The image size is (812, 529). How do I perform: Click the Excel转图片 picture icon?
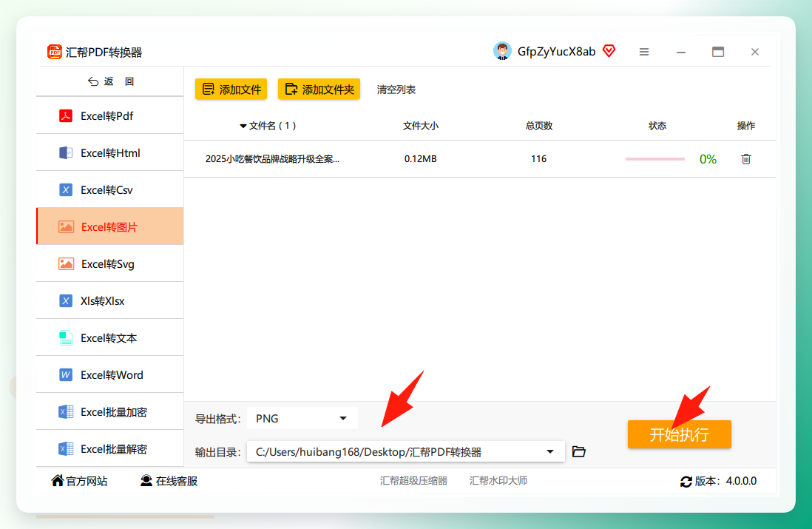point(66,227)
